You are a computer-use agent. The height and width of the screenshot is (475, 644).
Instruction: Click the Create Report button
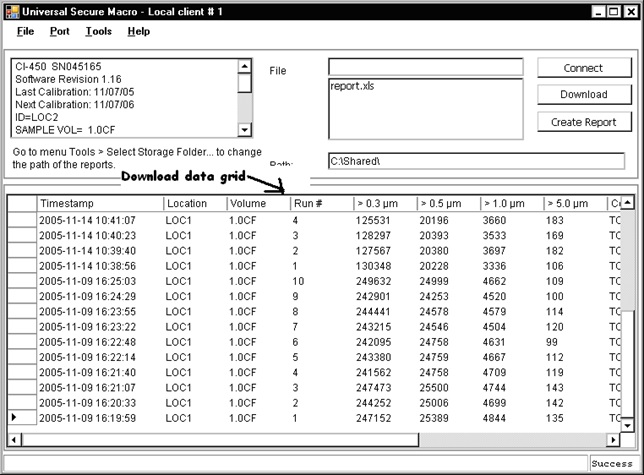coord(584,122)
